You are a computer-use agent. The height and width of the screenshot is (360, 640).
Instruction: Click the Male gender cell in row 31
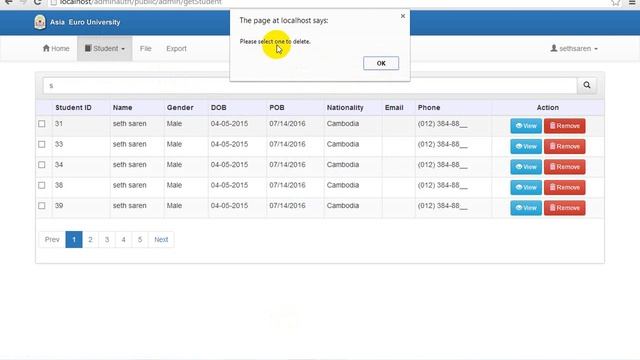(174, 124)
